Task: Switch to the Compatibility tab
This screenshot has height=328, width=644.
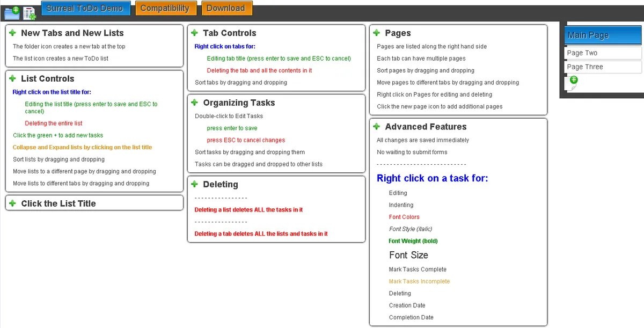Action: click(x=165, y=8)
